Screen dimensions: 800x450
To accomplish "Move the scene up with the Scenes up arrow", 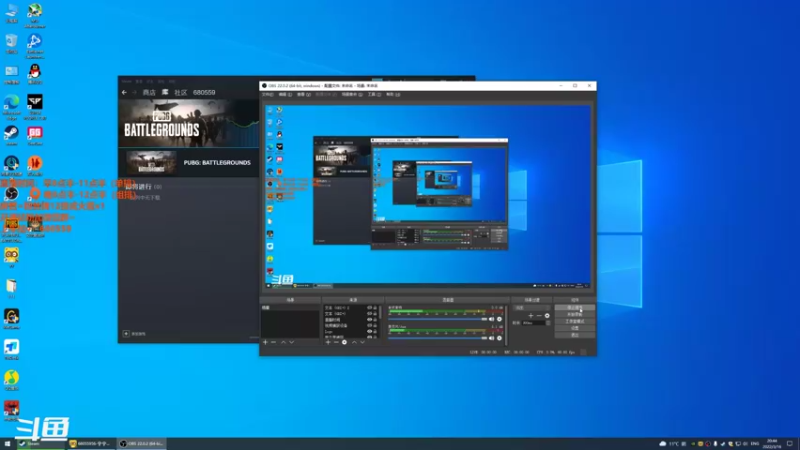I will [283, 342].
